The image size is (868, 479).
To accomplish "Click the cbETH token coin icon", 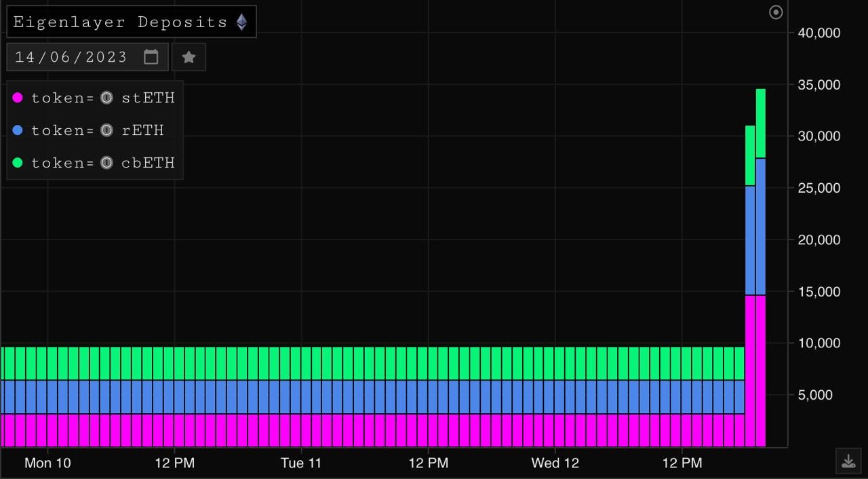I will tap(106, 163).
